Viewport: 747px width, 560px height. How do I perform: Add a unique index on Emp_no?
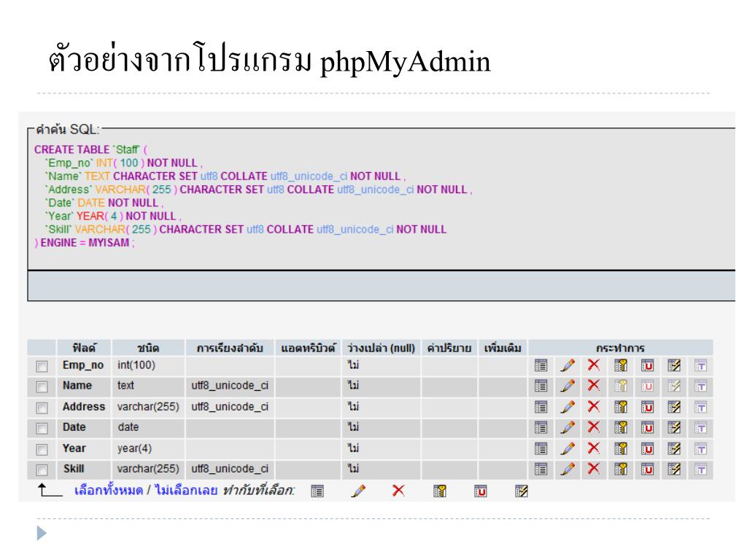pyautogui.click(x=648, y=366)
